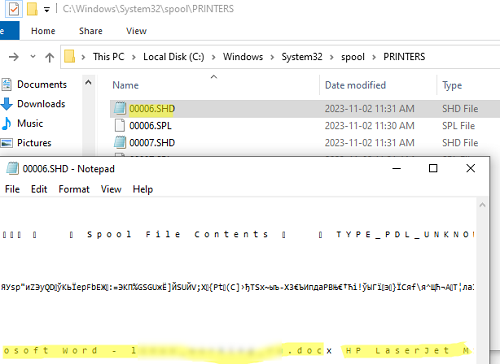
Task: Click Windows breadcrumb segment
Action: pos(243,57)
